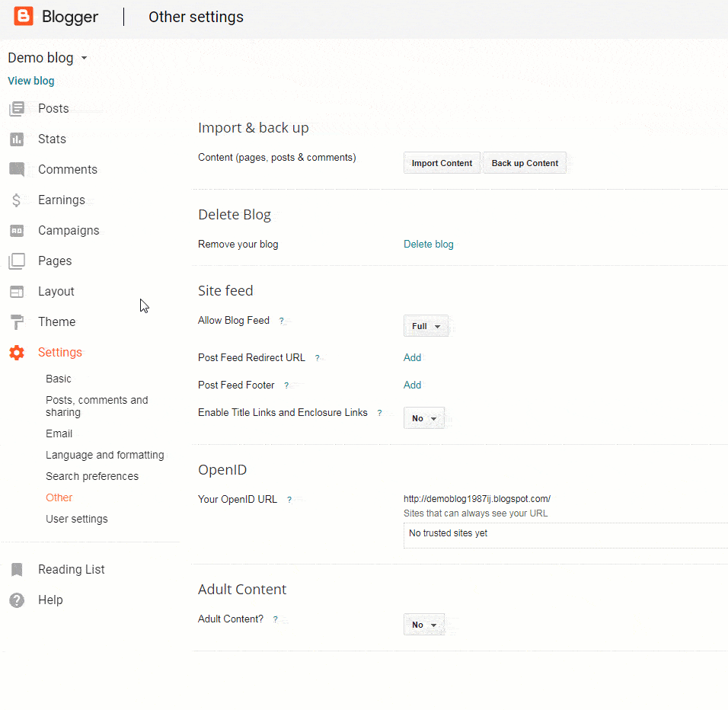728x710 pixels.
Task: Open the Allow Blog Feed dropdown showing Full
Action: pos(426,325)
